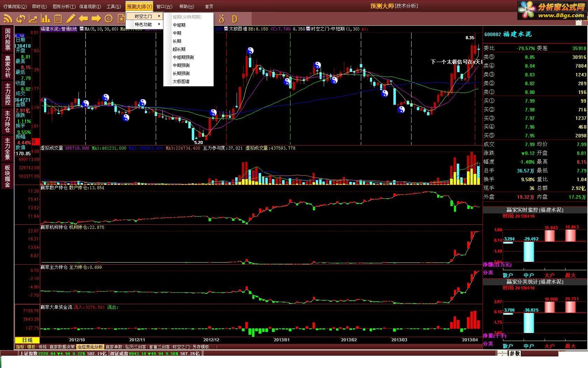Click the 深证成指 status bar entry
Screen dimensions: 588x368
point(155,354)
